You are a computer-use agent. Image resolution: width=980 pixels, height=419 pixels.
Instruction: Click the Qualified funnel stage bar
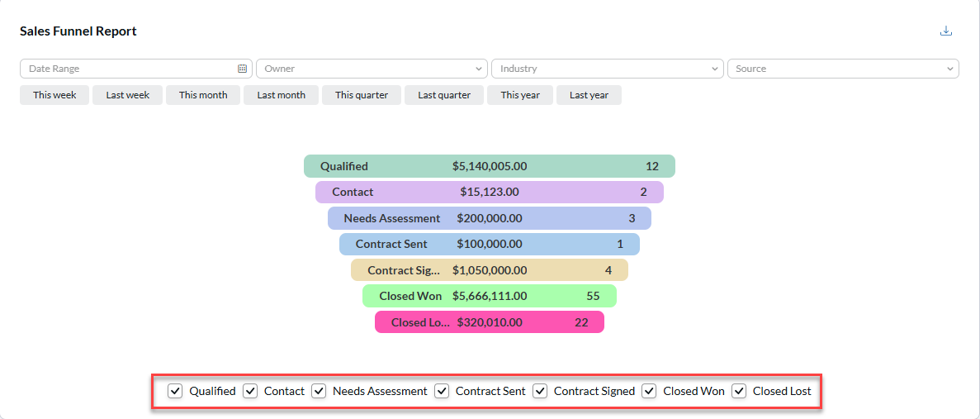(489, 166)
